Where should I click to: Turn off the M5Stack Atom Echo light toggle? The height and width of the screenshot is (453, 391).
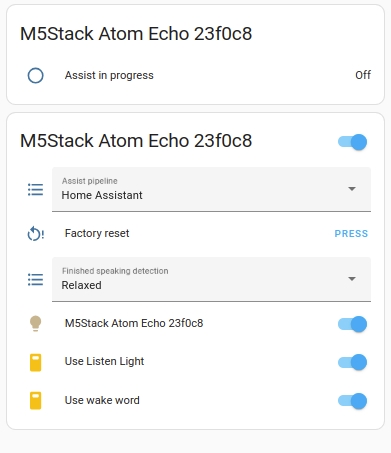[x=352, y=324]
